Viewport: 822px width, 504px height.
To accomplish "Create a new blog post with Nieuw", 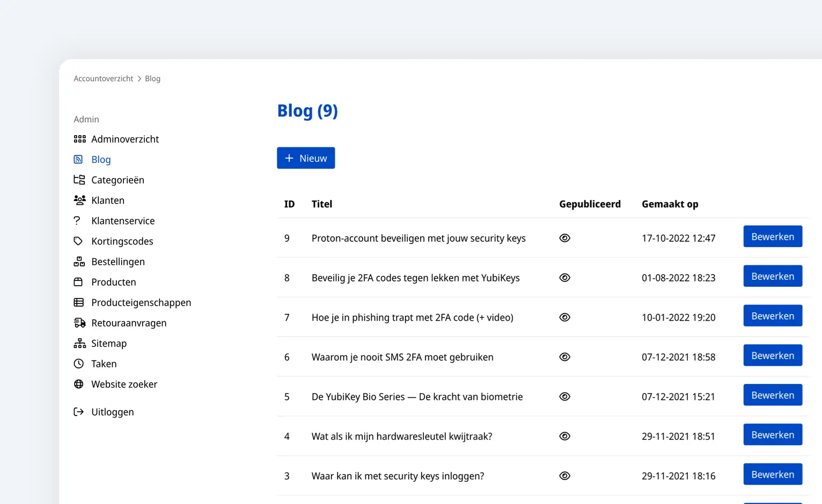I will click(x=306, y=158).
